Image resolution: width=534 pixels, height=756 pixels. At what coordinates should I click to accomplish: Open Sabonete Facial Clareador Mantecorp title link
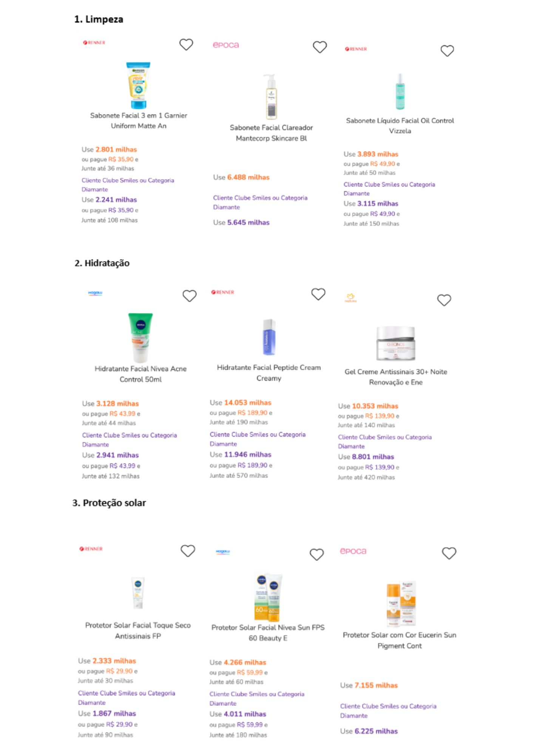click(x=271, y=133)
